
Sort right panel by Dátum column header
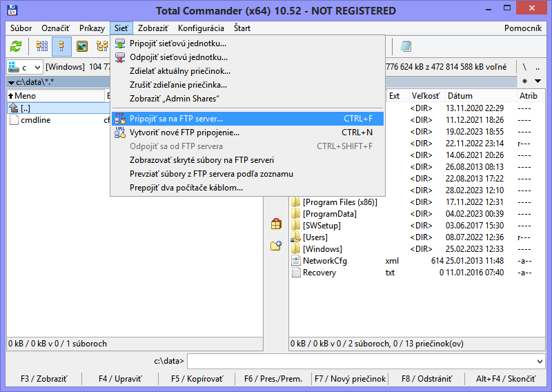pos(460,96)
